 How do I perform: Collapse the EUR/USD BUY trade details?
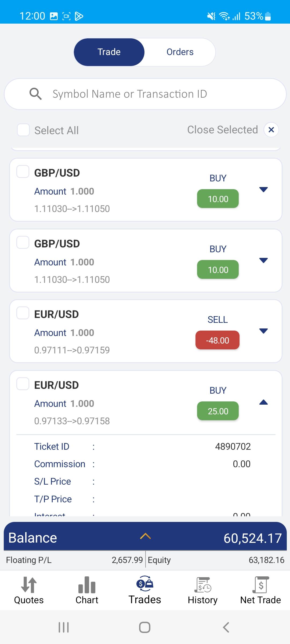263,402
